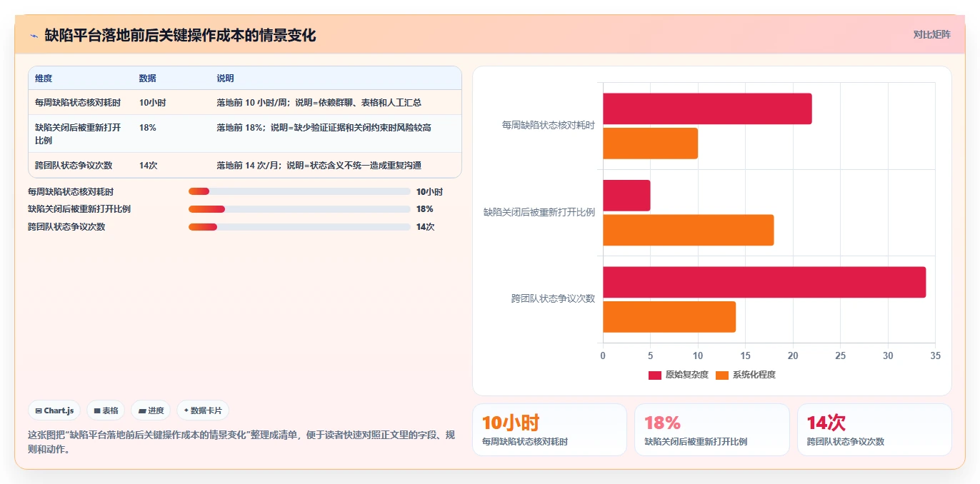Select table cell 每周缺陷状态核对耗时
The image size is (980, 484).
[x=78, y=103]
